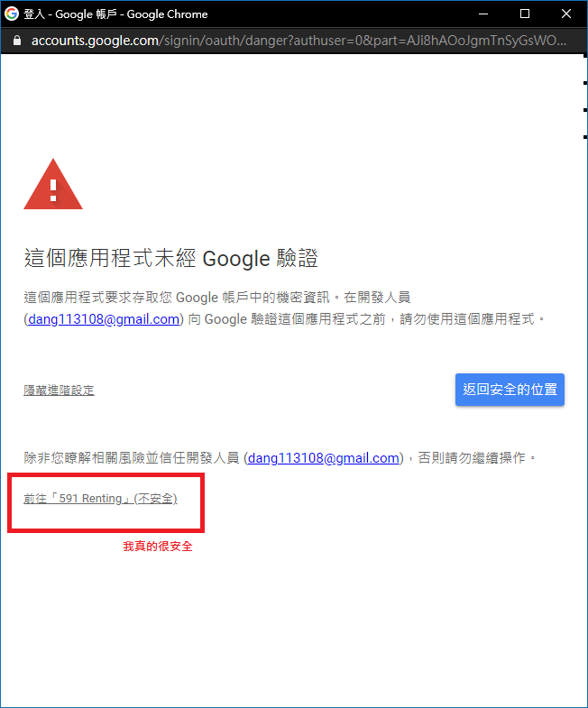Viewport: 588px width, 708px height.
Task: Open 前往「591 Renting」(不安全) link
Action: point(100,499)
